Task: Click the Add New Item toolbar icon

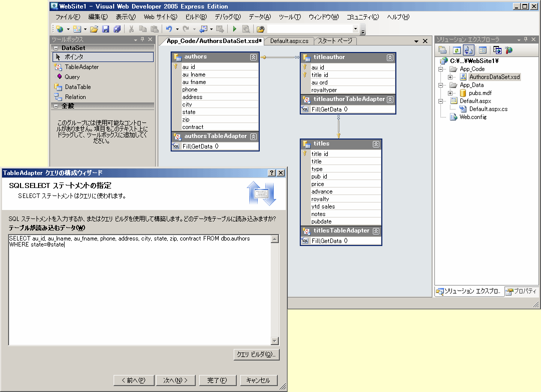Action: point(77,29)
